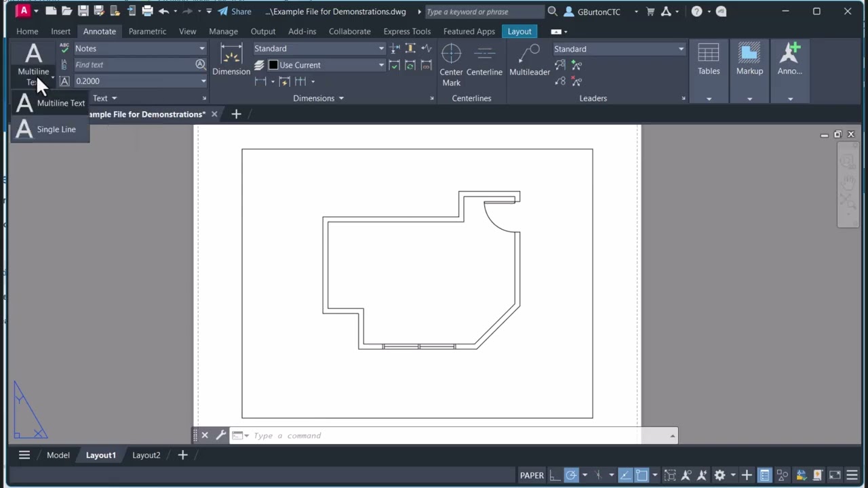Add a new drawing tab with plus
The width and height of the screenshot is (868, 488).
(x=236, y=114)
